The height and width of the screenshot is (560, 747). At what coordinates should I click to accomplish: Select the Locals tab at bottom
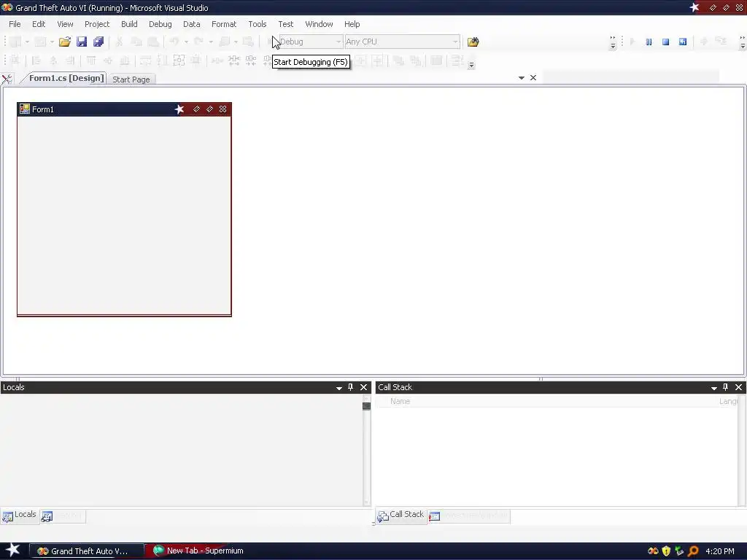tap(20, 516)
